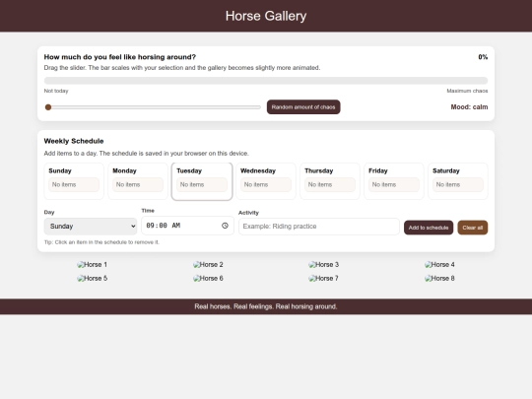Click the Time input showing 09:00 AM
The height and width of the screenshot is (399, 532).
(187, 226)
